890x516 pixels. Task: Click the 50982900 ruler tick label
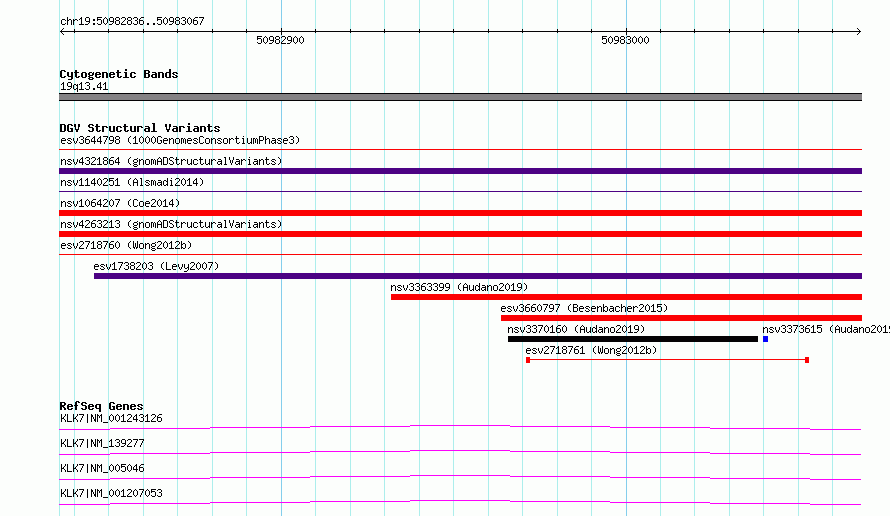click(280, 40)
